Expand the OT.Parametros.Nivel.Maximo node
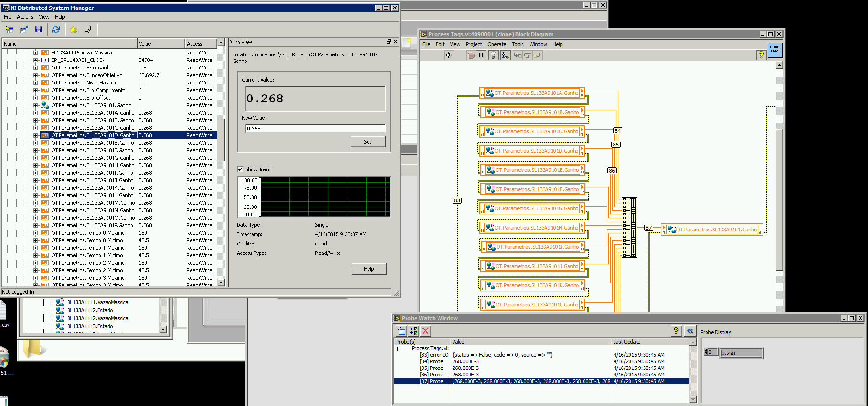 (35, 83)
